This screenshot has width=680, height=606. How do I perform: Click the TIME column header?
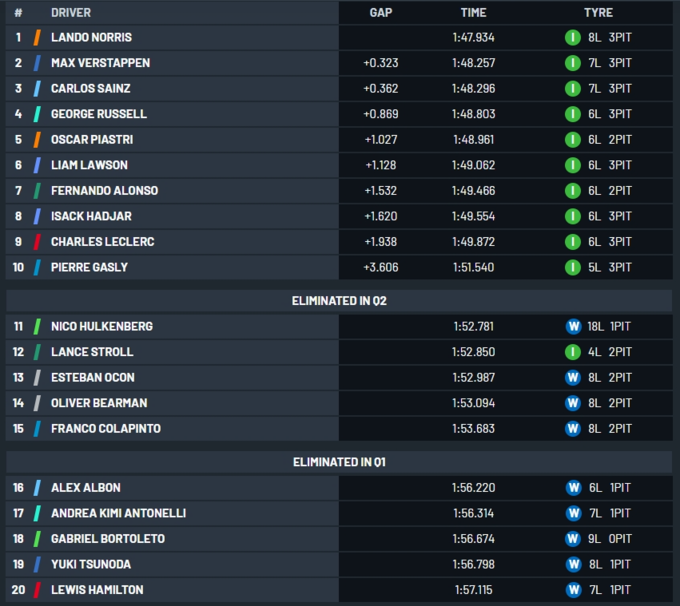(x=473, y=13)
